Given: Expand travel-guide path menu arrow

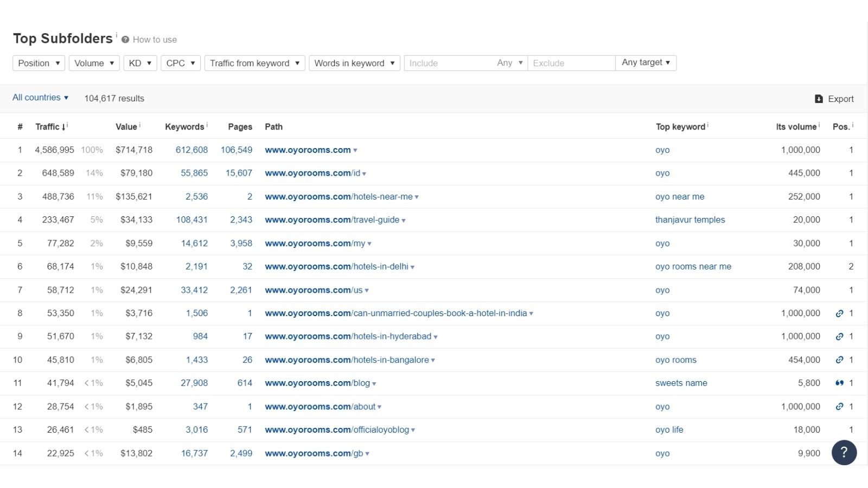Looking at the screenshot, I should pos(404,221).
